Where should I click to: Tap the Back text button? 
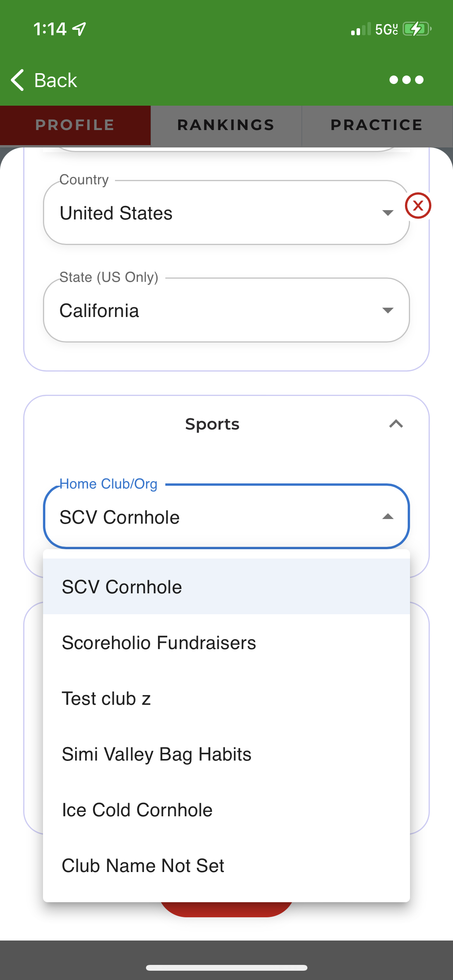click(56, 81)
